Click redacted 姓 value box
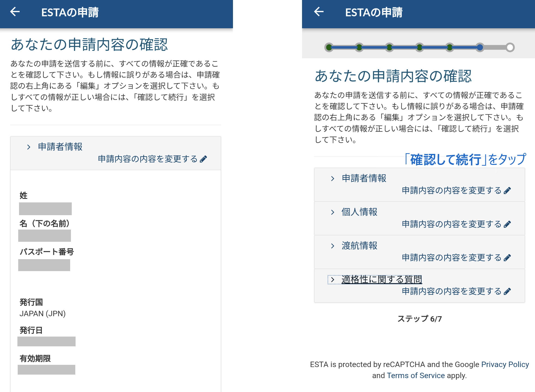Screen dimensions: 535x392 pyautogui.click(x=45, y=209)
